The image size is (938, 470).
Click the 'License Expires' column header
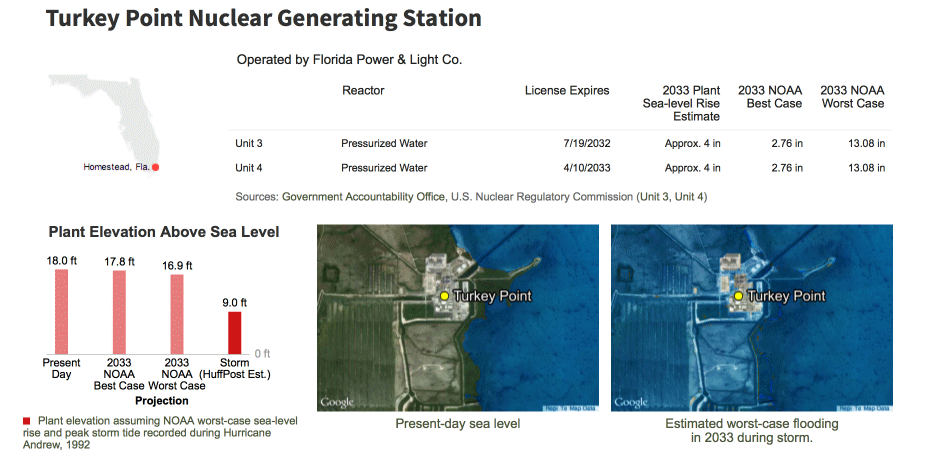tap(567, 90)
